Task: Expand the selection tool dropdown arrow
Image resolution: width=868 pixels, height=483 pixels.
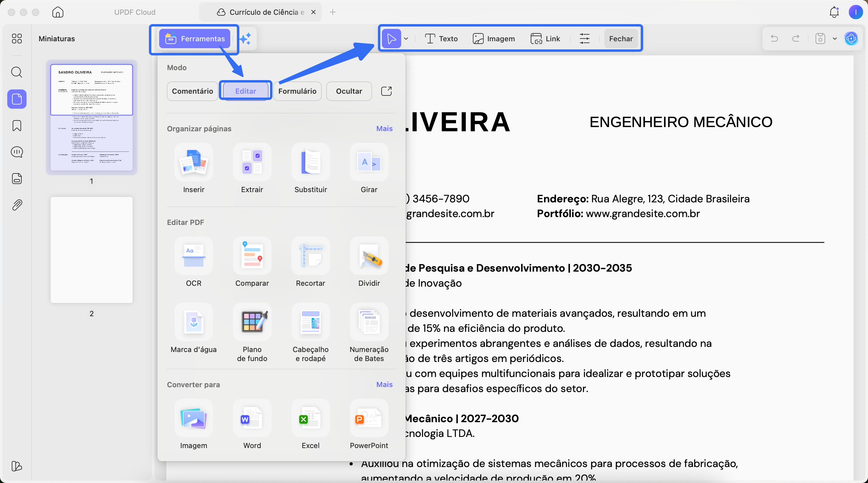Action: [x=406, y=39]
